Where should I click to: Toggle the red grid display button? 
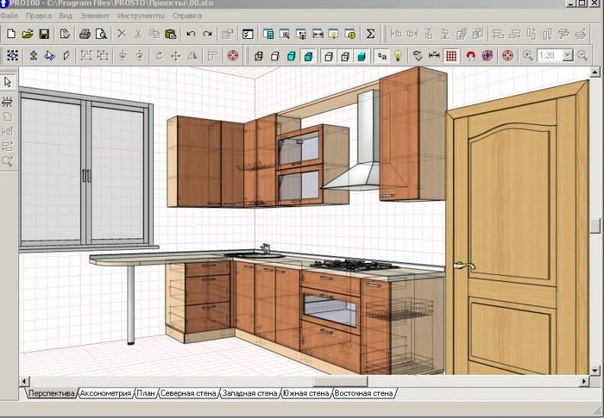tap(451, 55)
